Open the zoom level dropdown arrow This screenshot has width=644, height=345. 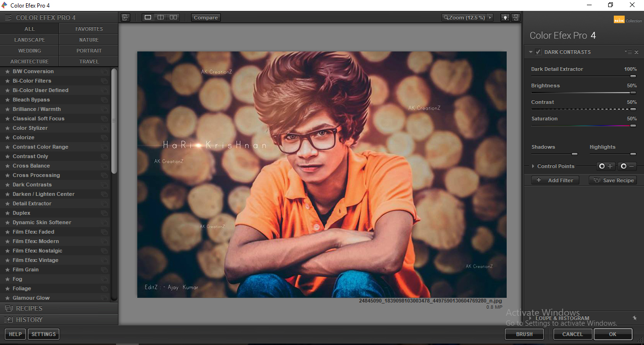pyautogui.click(x=490, y=17)
